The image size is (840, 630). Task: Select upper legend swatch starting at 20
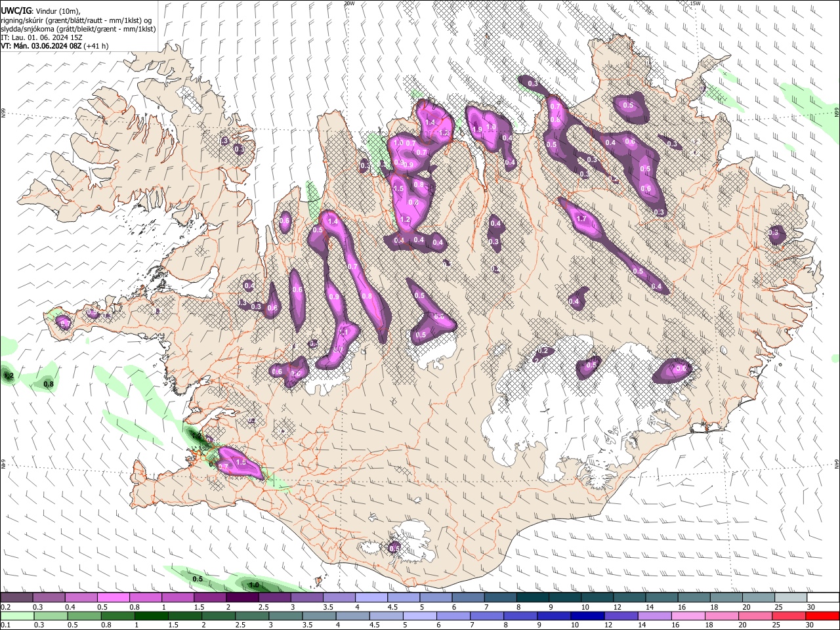pos(759,598)
